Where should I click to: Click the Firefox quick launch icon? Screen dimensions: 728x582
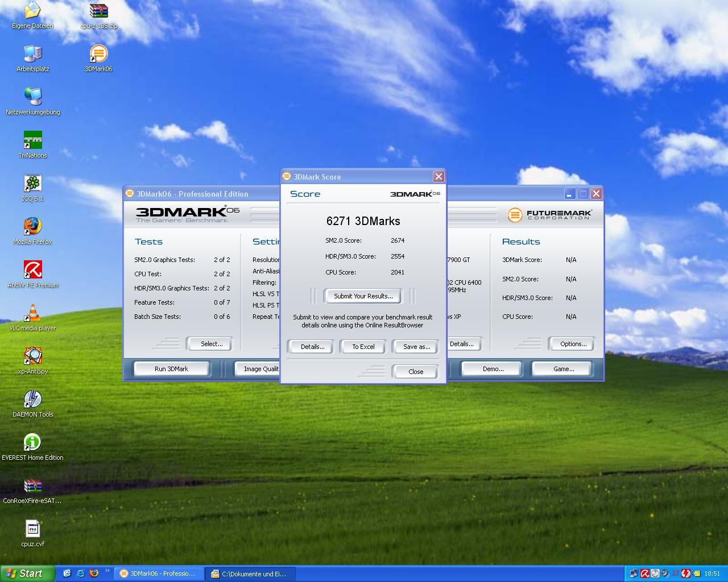94,573
